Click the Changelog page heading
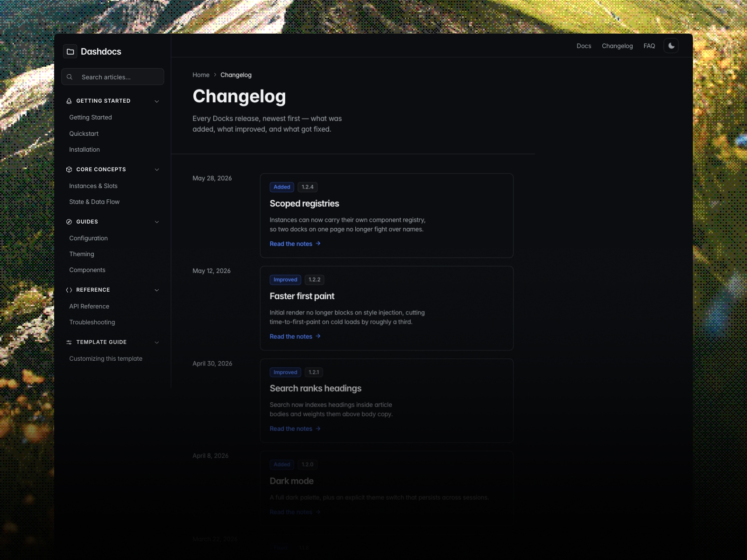The image size is (747, 560). (x=239, y=97)
